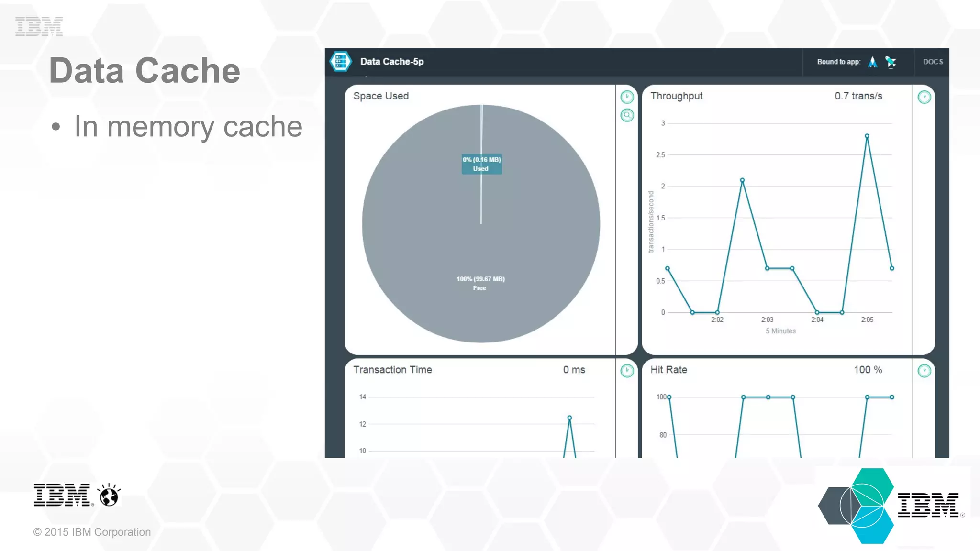Click the Throughput clock icon
The width and height of the screenshot is (980, 551).
click(924, 97)
